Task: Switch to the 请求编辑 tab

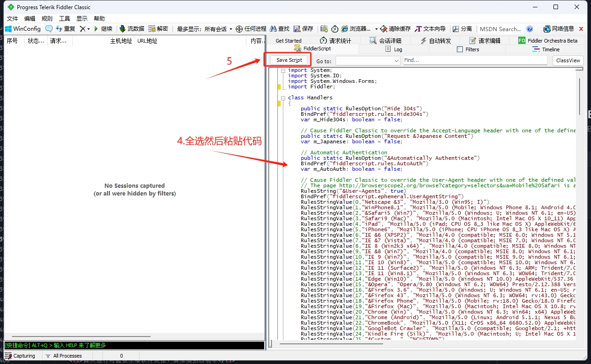Action: 486,41
